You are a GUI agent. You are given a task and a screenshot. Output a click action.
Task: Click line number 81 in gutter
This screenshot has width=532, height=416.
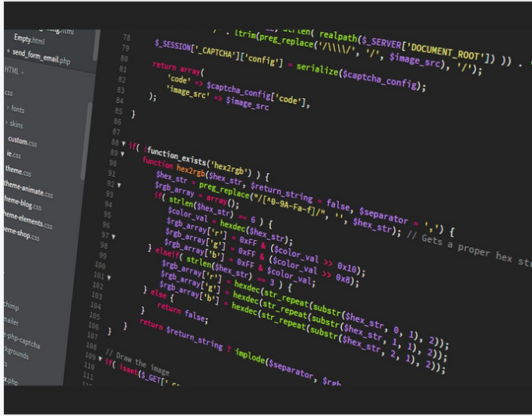point(123,69)
